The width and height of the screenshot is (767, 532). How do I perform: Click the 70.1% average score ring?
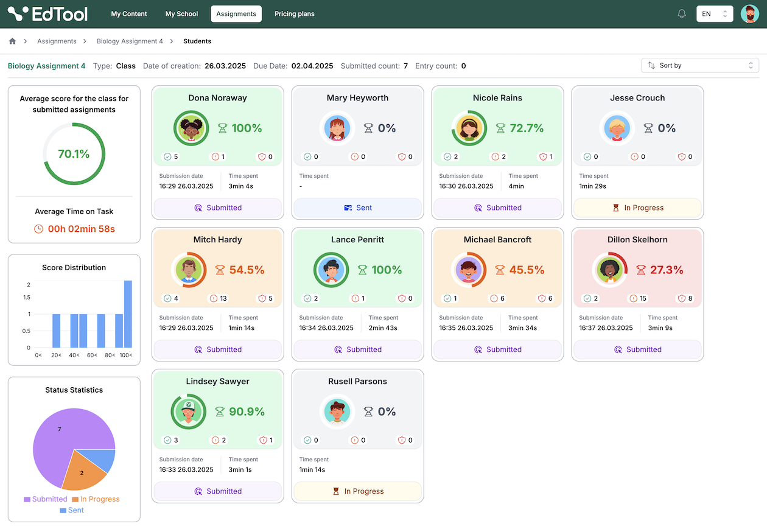(74, 154)
